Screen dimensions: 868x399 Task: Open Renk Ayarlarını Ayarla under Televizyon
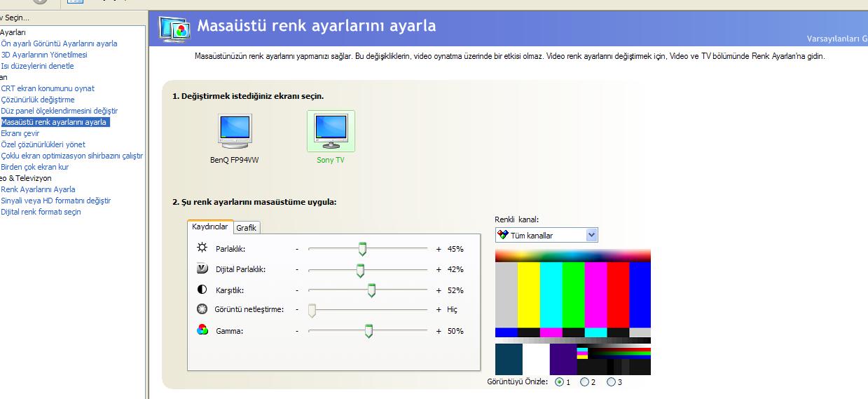(38, 189)
